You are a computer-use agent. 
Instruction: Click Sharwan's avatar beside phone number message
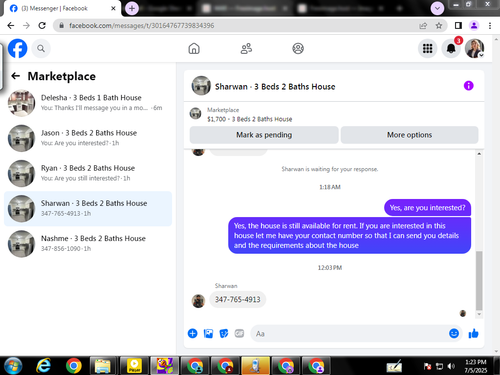pyautogui.click(x=198, y=301)
